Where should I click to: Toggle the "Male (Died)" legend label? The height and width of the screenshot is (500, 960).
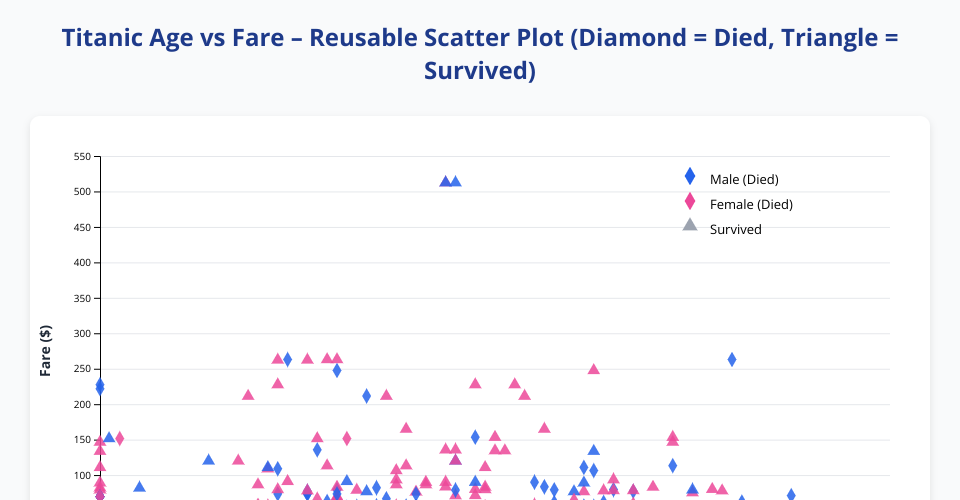[x=743, y=179]
